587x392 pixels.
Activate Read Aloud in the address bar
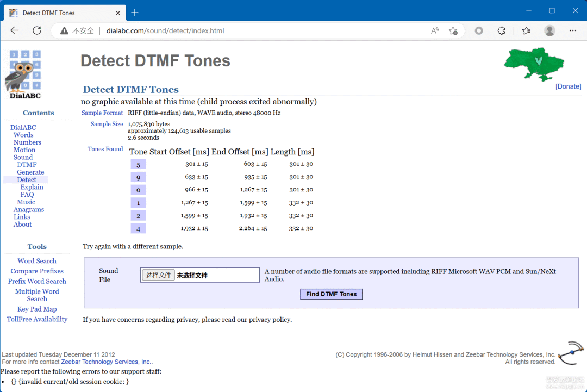434,30
